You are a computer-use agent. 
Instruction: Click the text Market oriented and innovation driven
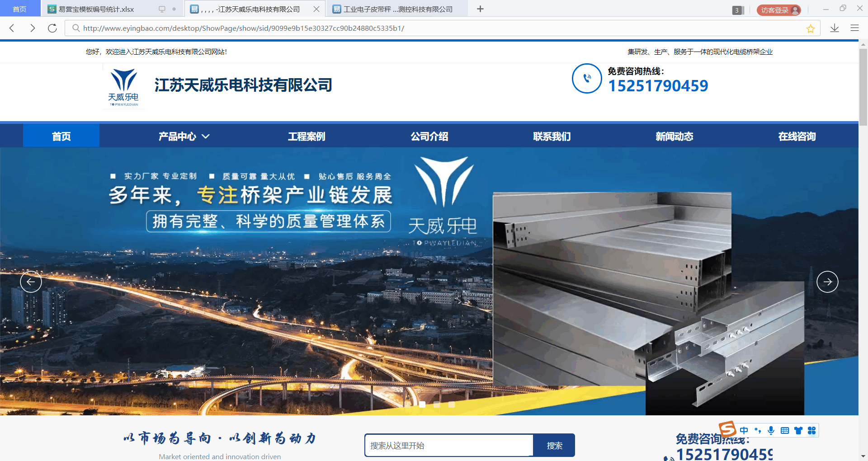click(x=220, y=456)
